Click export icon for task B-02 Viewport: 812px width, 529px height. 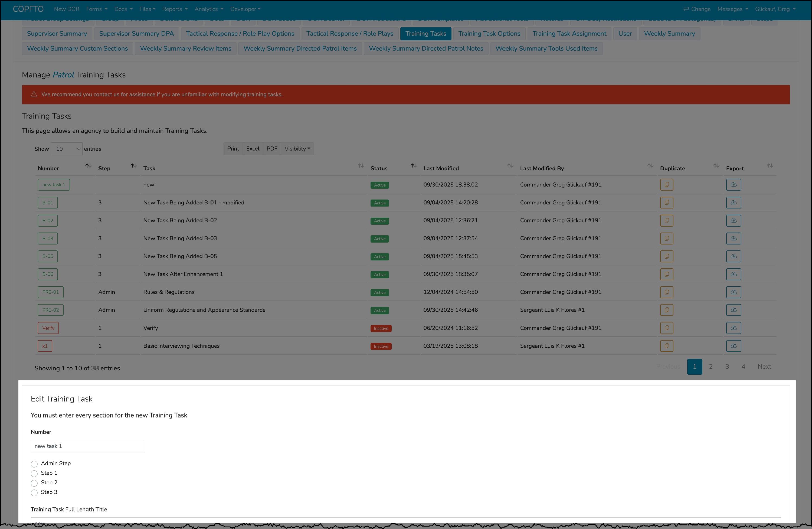(733, 220)
